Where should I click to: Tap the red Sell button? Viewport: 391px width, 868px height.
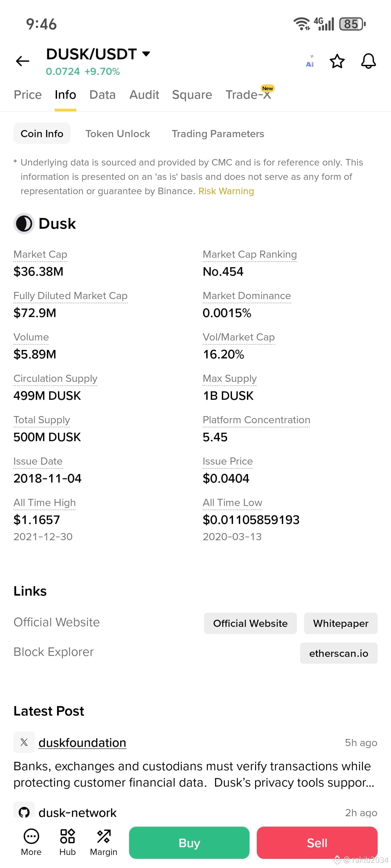point(317,842)
